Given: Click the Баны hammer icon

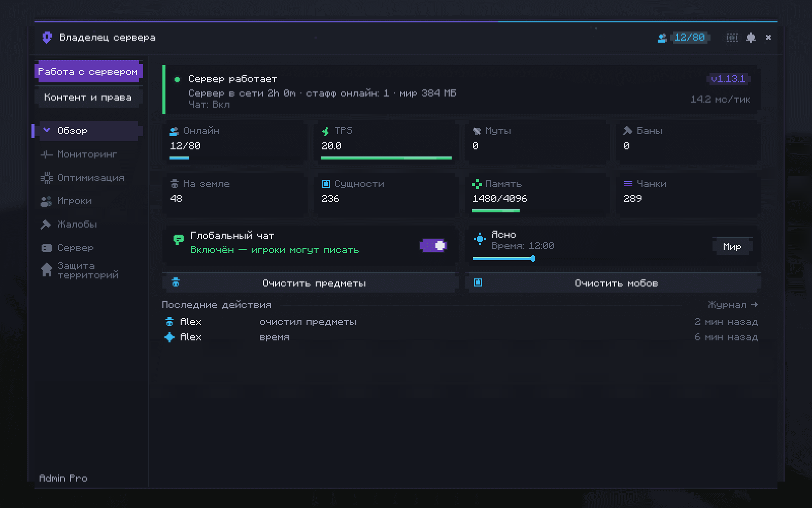Looking at the screenshot, I should pyautogui.click(x=627, y=131).
